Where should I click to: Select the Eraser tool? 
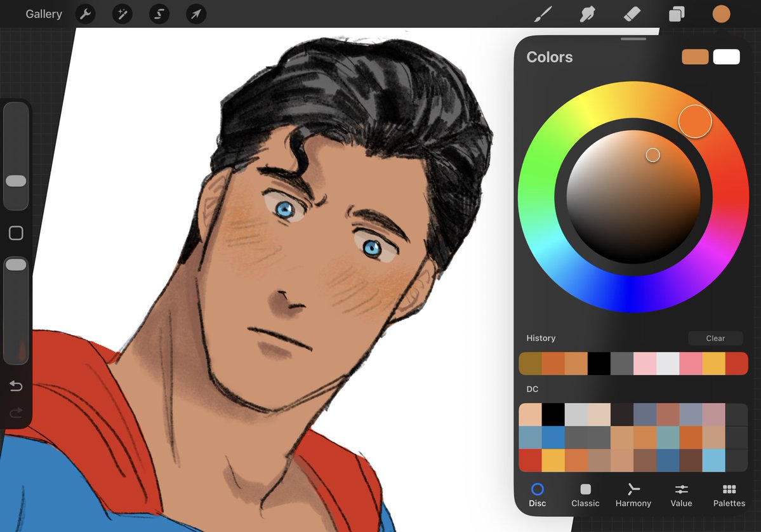[x=632, y=14]
